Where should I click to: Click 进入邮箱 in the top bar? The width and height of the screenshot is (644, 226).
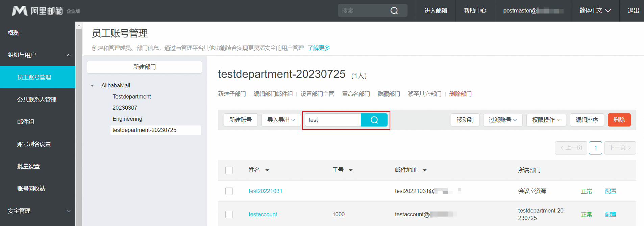coord(436,11)
